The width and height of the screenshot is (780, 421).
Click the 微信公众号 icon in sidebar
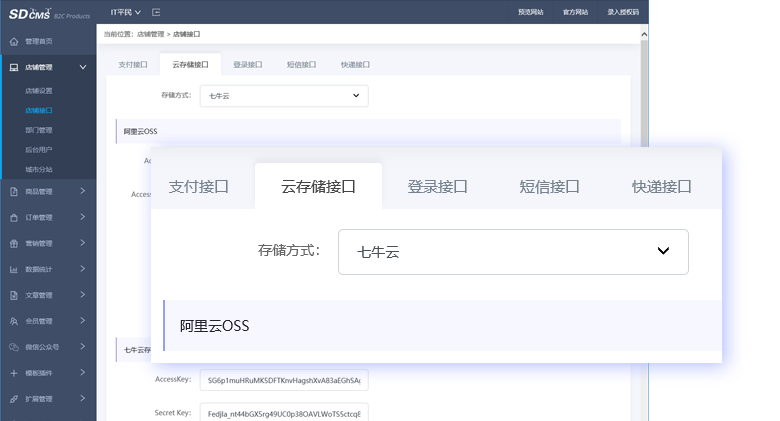coord(14,347)
